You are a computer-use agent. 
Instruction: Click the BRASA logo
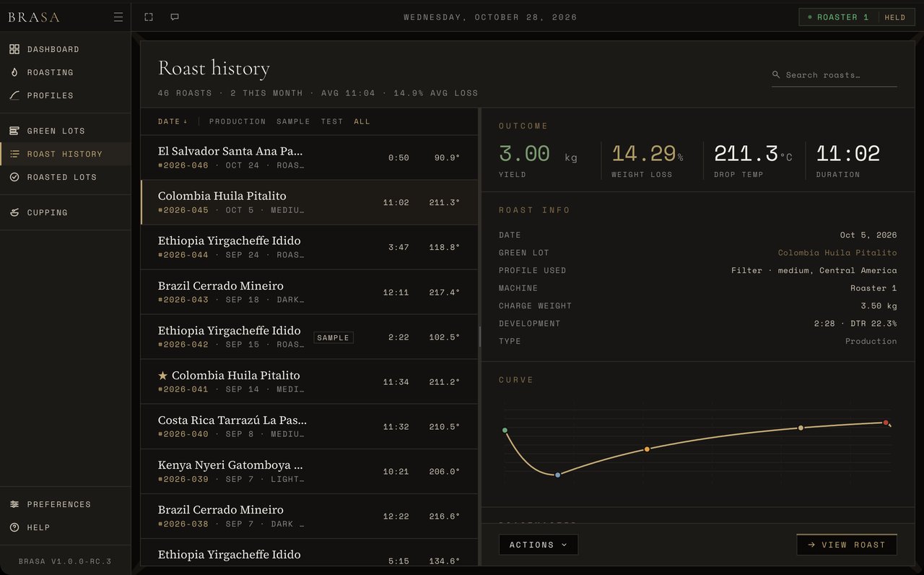pos(34,17)
